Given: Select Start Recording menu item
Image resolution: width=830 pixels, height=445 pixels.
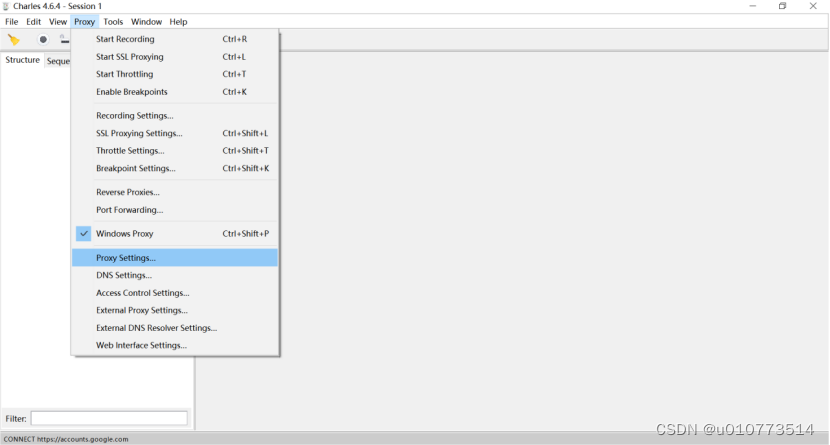Looking at the screenshot, I should (175, 39).
